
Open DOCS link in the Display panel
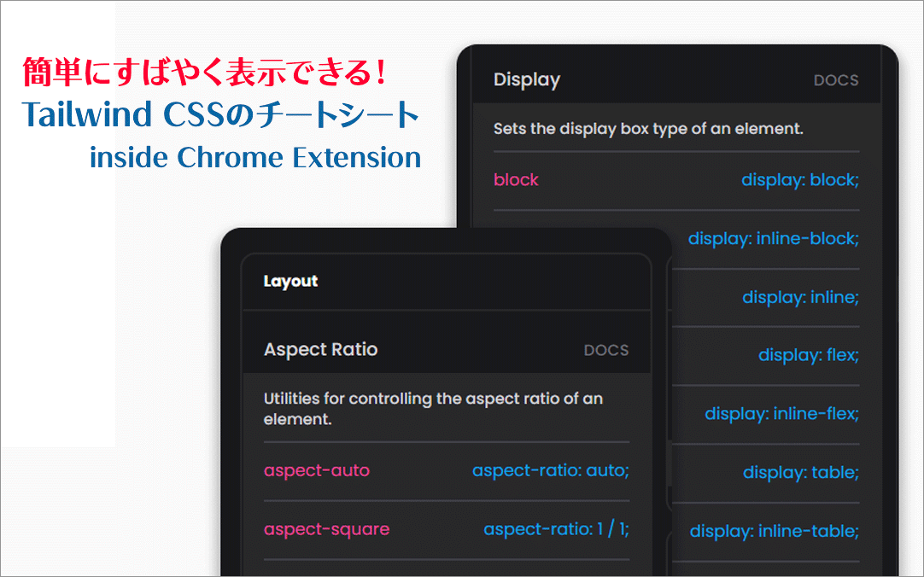[835, 80]
